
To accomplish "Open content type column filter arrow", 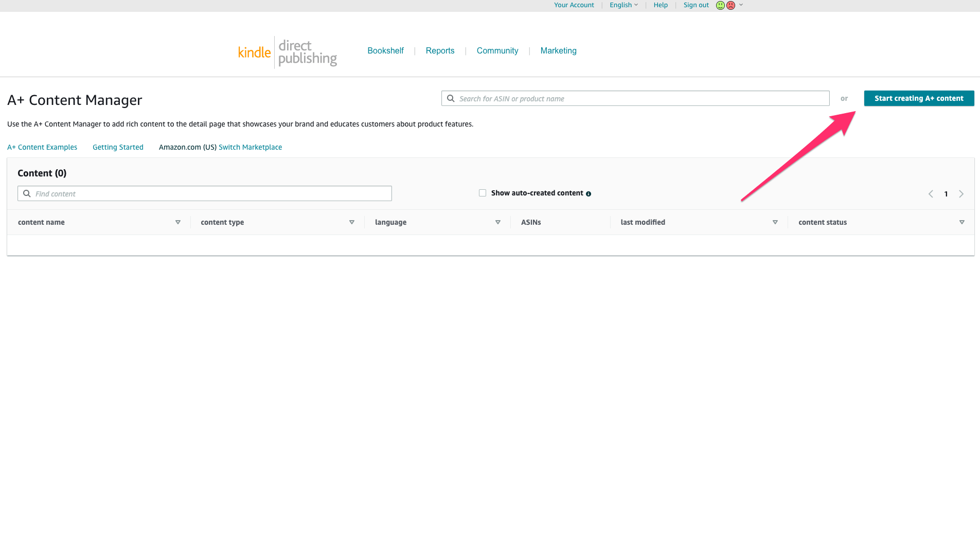I will tap(352, 222).
